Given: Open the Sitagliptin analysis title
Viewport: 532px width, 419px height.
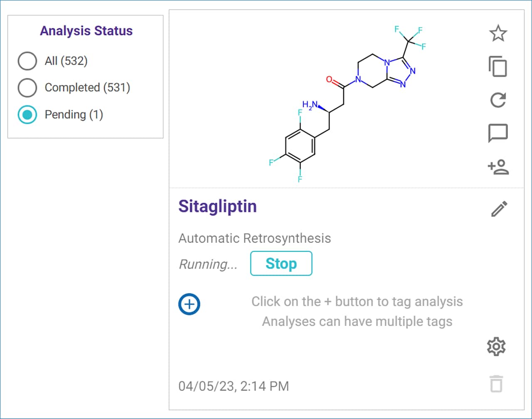Looking at the screenshot, I should 217,207.
